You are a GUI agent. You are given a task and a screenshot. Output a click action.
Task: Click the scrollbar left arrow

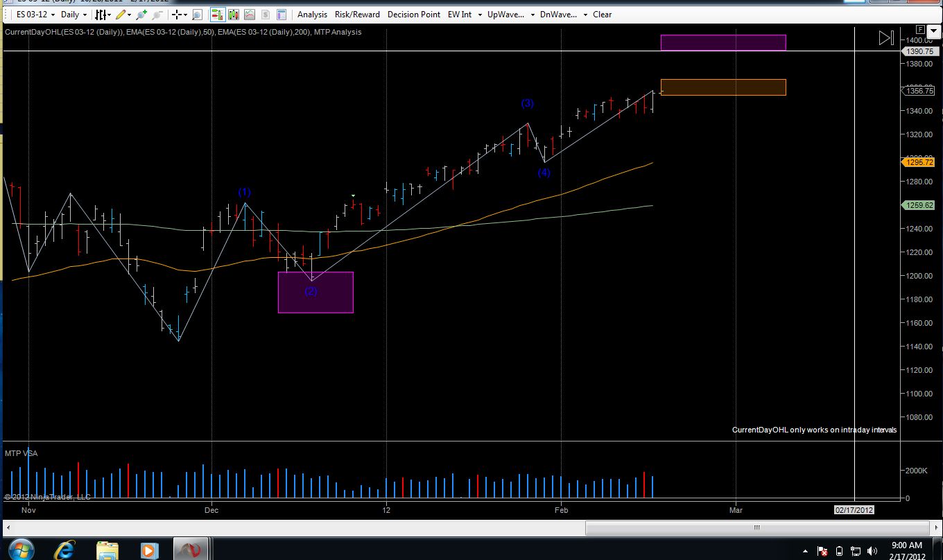(x=8, y=529)
